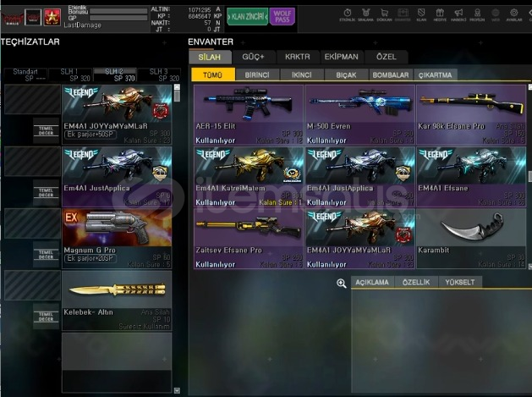Click the Ek şarjör+50SP label
Screen dimensions: 532x397
tap(90, 135)
